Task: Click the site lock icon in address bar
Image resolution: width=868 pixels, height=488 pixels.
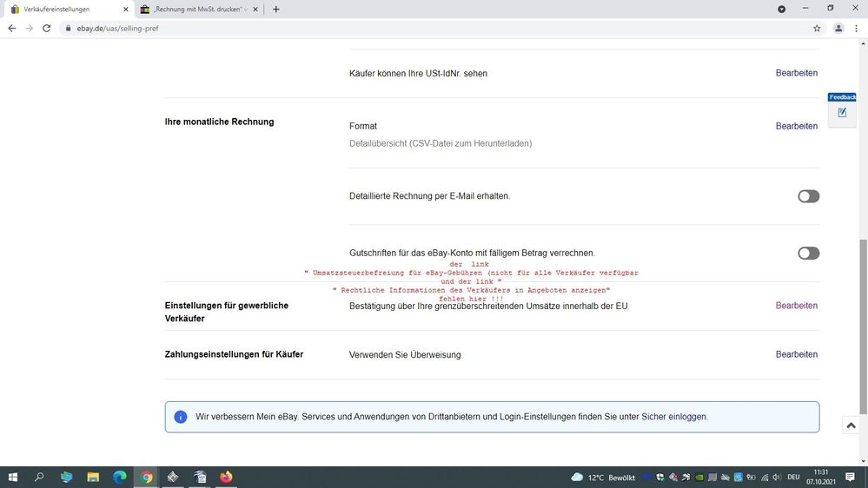Action: point(68,28)
